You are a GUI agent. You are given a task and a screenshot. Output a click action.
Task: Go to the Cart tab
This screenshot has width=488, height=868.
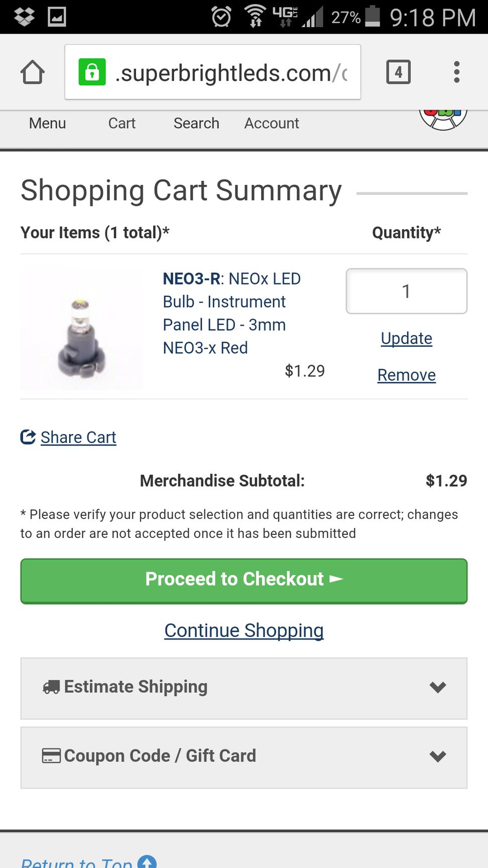pyautogui.click(x=122, y=123)
